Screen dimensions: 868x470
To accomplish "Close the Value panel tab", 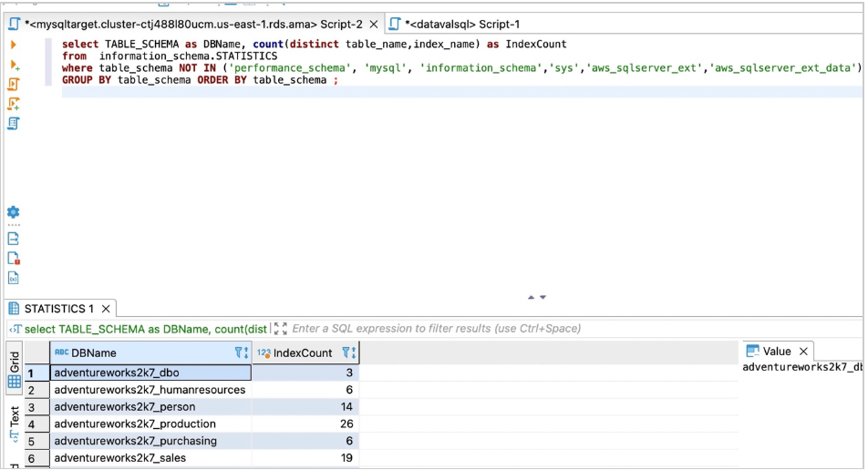I will [x=803, y=352].
